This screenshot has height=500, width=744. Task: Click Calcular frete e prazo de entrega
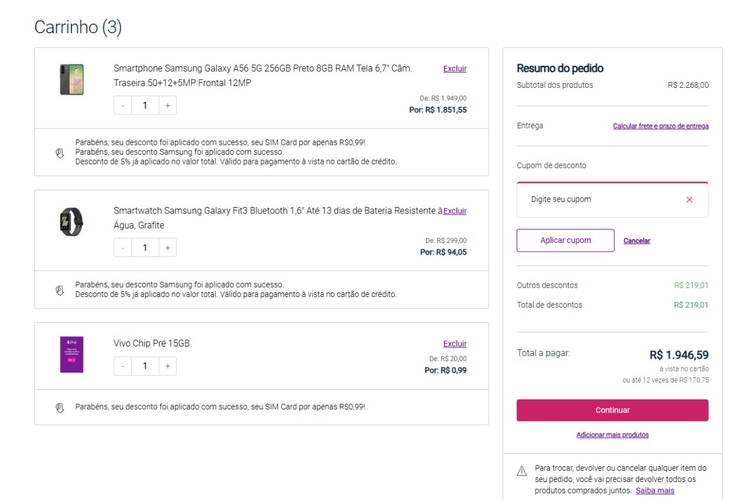coord(660,126)
